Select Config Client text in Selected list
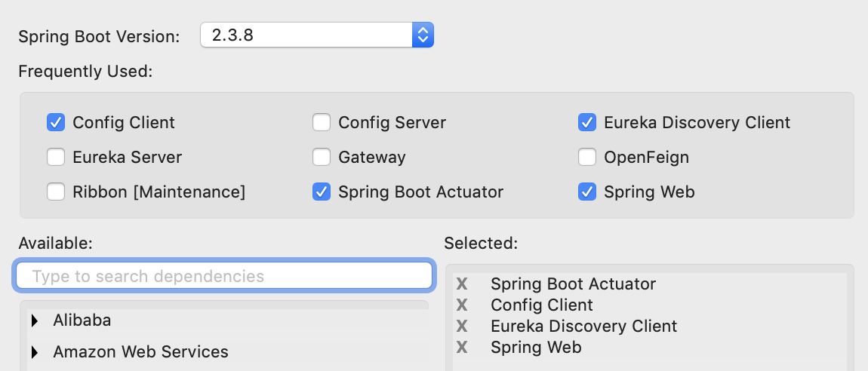This screenshot has height=371, width=868. pos(542,305)
